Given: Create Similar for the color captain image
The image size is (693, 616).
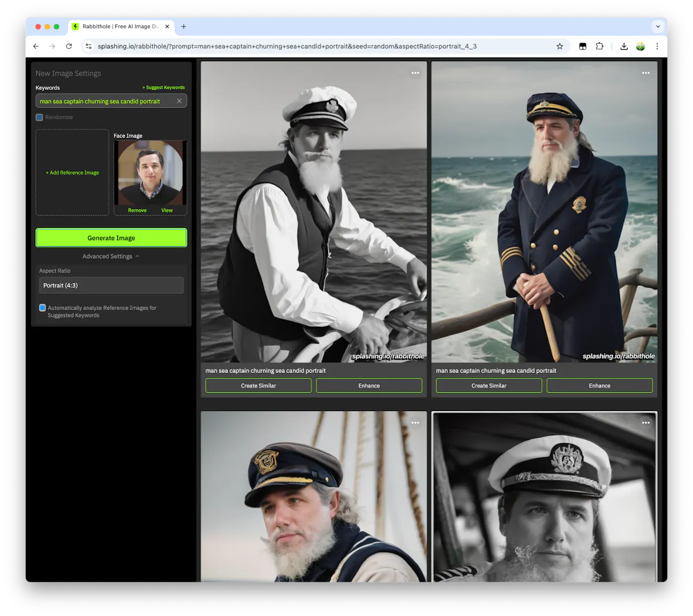Looking at the screenshot, I should (x=489, y=386).
